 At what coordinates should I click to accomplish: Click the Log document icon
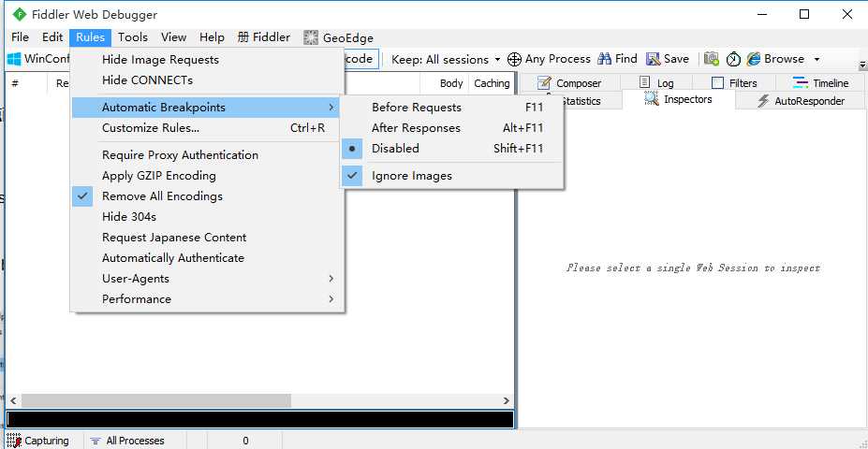(x=644, y=82)
